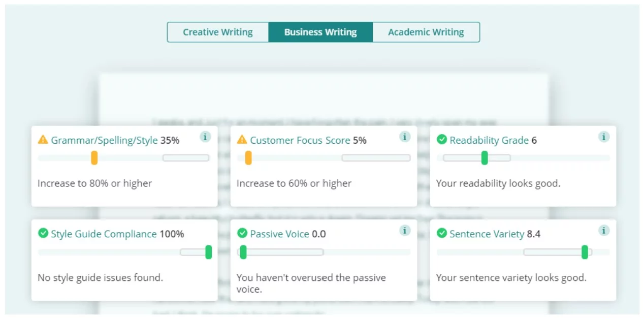Click the Sentence Variety checkmark icon
644x318 pixels.
[441, 234]
